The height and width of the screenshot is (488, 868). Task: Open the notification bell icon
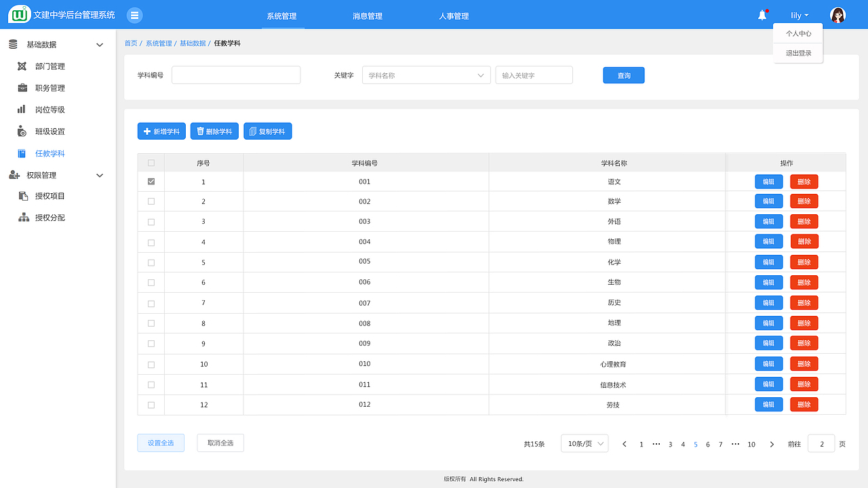(x=761, y=14)
